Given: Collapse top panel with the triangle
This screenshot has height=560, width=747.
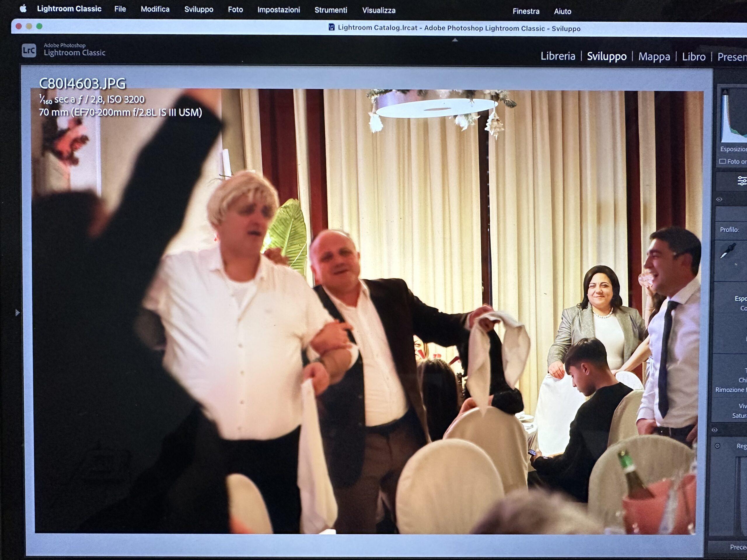Looking at the screenshot, I should pyautogui.click(x=455, y=40).
